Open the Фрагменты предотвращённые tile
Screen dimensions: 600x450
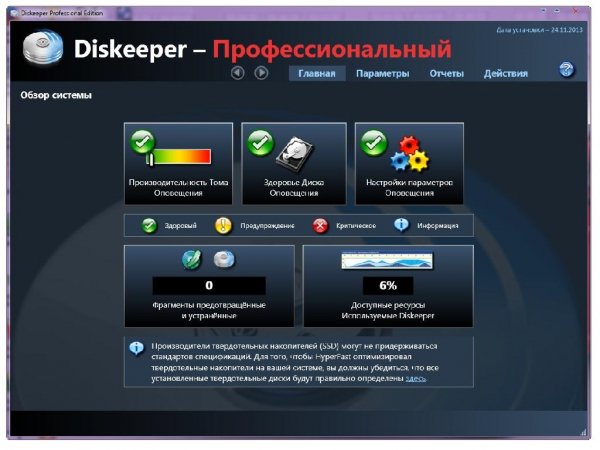(x=209, y=286)
